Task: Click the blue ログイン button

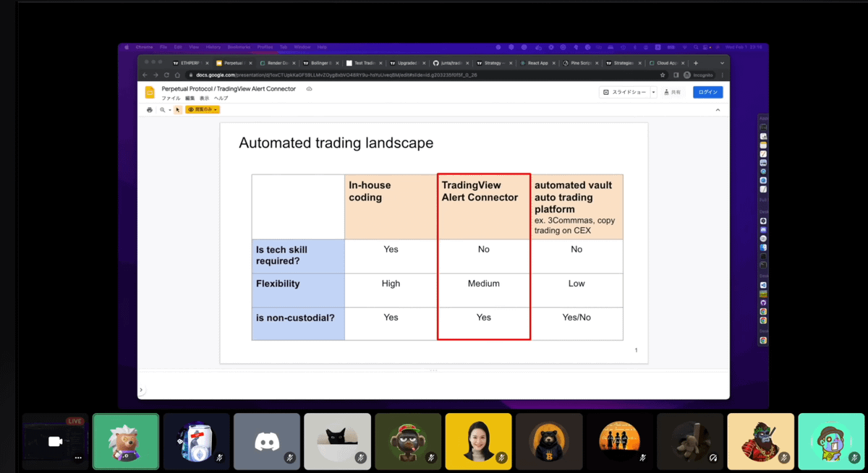Action: [707, 93]
